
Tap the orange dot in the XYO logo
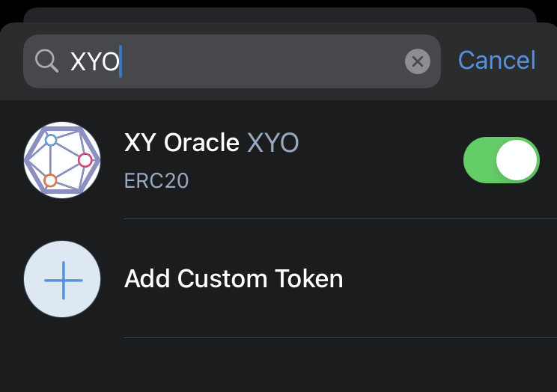50,180
